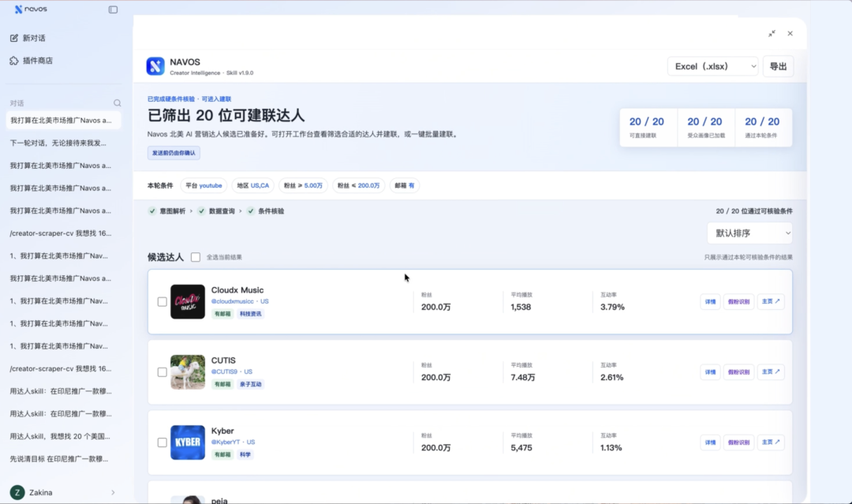852x504 pixels.
Task: Run fake follower check (假粉识别) for Cloudx Music
Action: [738, 302]
